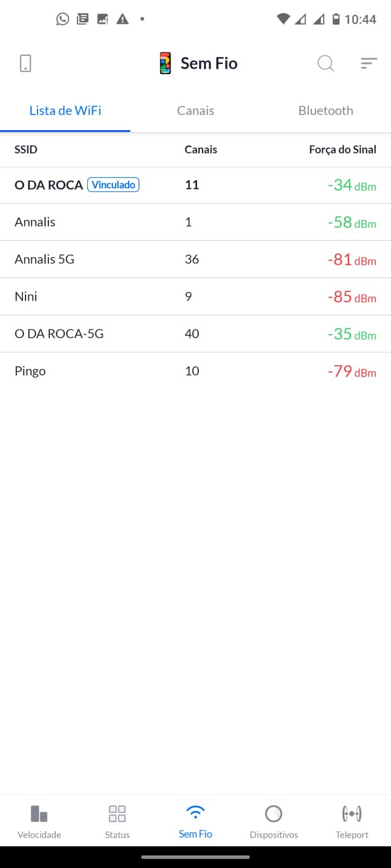The image size is (391, 868).
Task: Open the sort/filter lines icon
Action: 369,63
